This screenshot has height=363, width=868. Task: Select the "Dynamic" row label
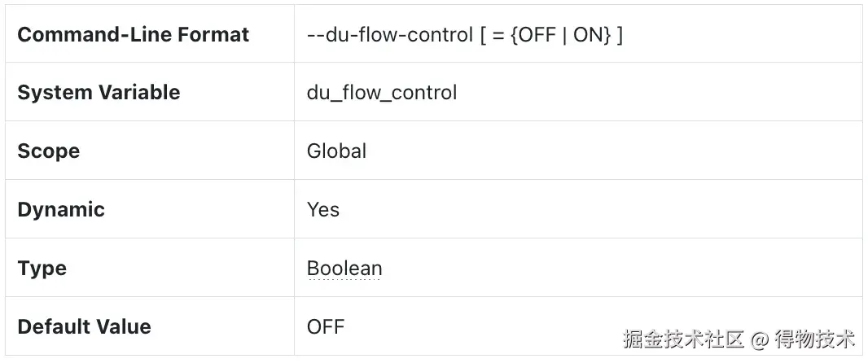click(x=61, y=210)
